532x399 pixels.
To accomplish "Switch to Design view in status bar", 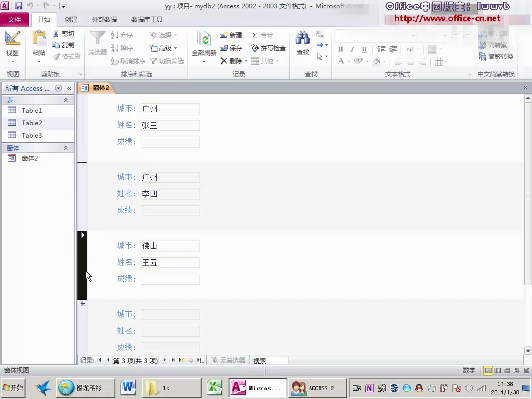I will [526, 370].
